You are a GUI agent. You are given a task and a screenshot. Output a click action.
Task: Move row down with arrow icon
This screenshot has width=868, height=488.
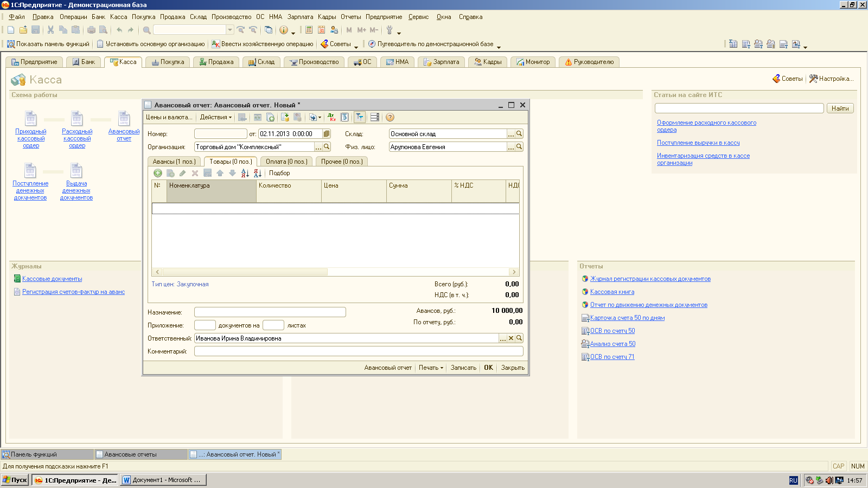[x=232, y=173]
